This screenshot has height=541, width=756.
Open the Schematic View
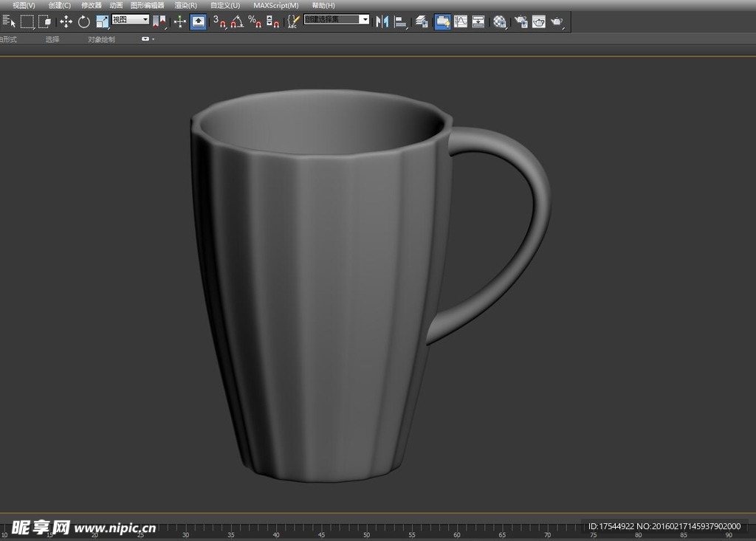pyautogui.click(x=478, y=21)
